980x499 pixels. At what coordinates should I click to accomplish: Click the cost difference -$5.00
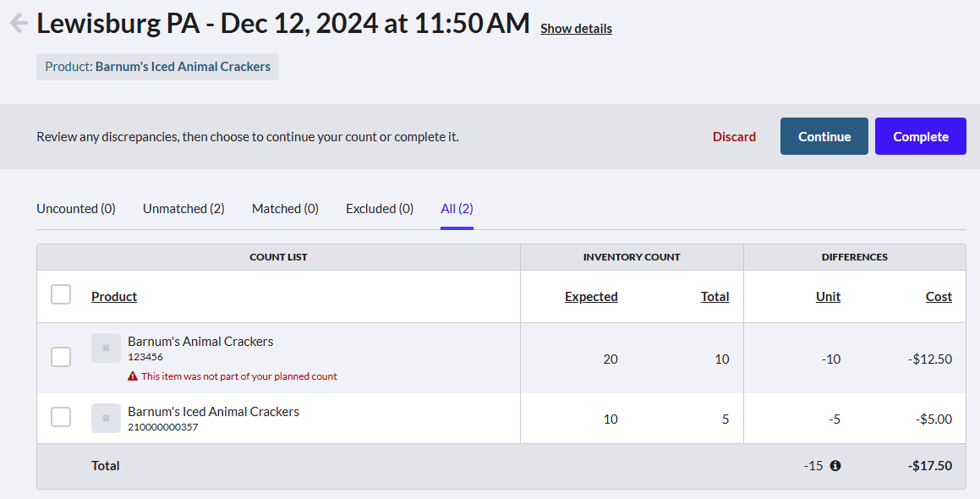[933, 419]
